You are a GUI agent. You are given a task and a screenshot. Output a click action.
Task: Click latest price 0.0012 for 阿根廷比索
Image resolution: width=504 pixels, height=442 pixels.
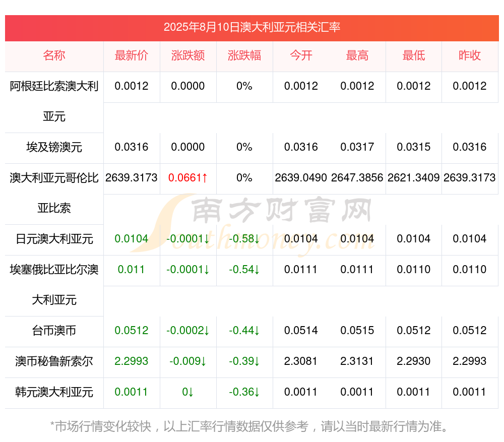tap(132, 86)
